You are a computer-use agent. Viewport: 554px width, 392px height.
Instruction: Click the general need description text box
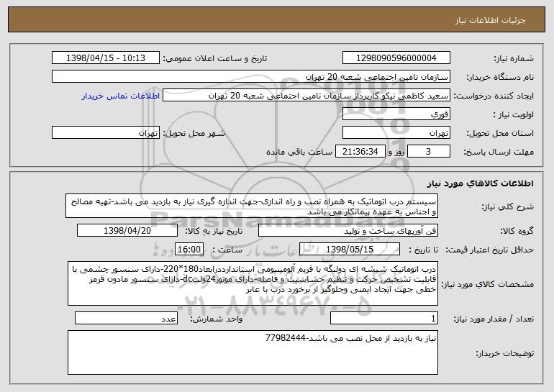point(252,206)
